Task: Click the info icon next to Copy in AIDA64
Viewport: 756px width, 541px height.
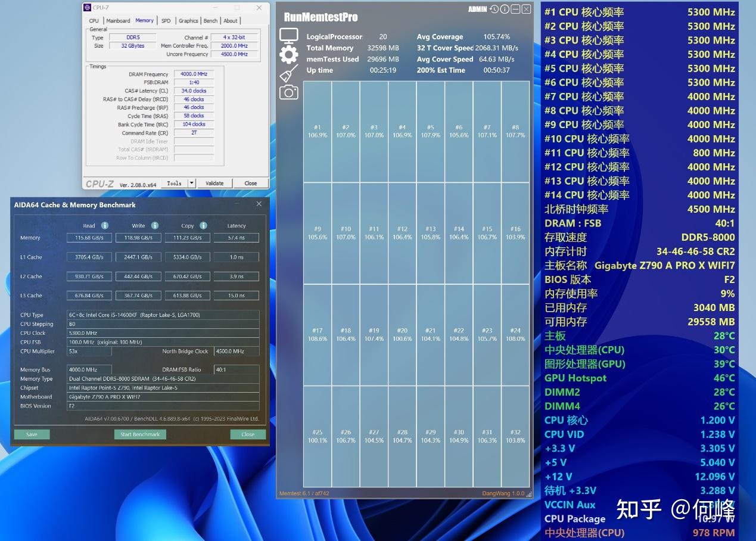Action: pyautogui.click(x=203, y=225)
